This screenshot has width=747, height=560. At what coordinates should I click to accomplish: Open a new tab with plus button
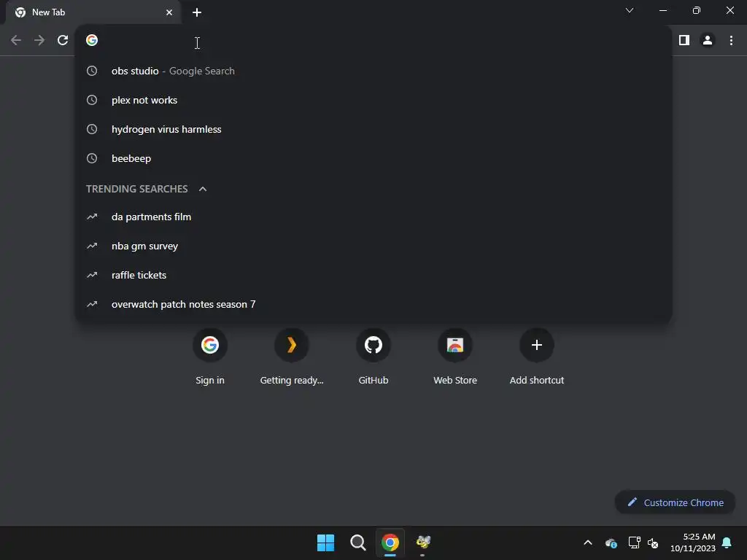(x=197, y=12)
